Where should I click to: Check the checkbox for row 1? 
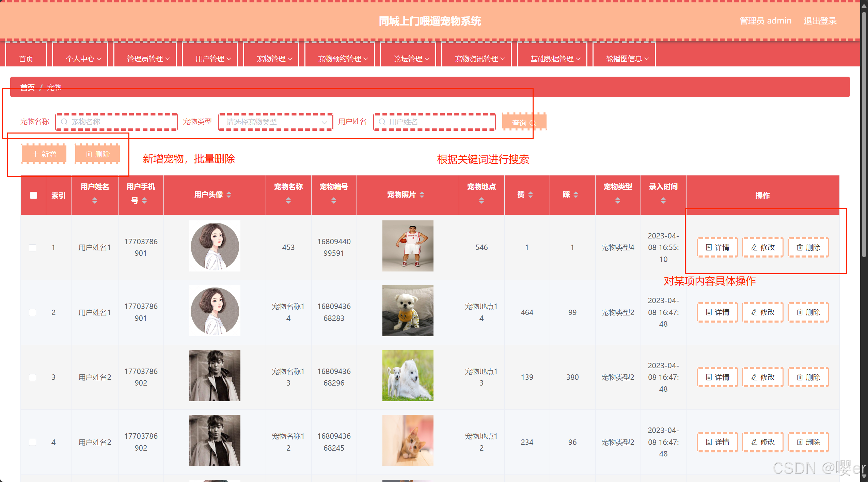point(33,248)
